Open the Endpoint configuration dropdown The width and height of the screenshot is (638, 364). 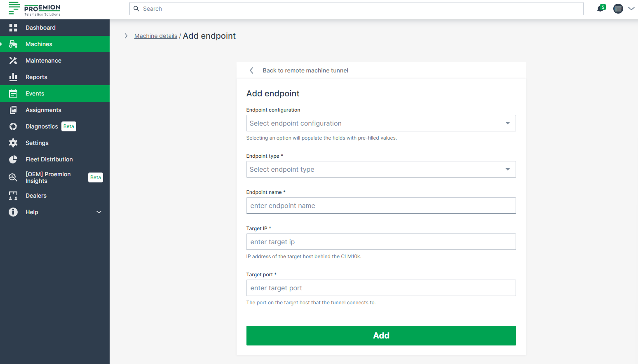pos(381,123)
